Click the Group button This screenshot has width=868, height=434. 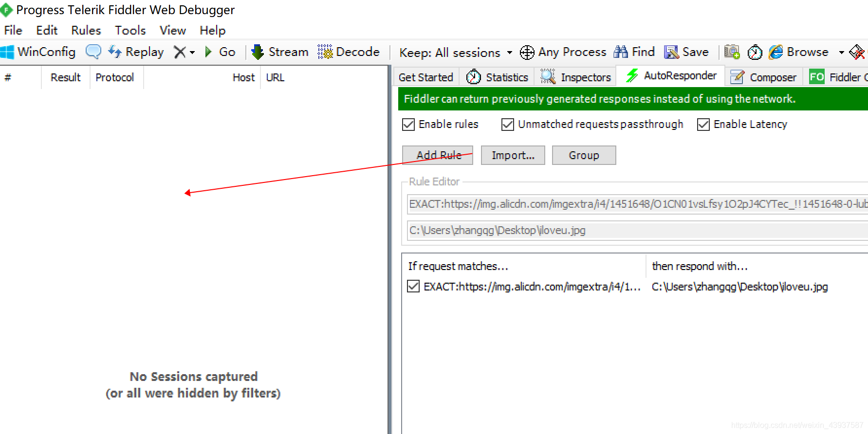click(584, 155)
